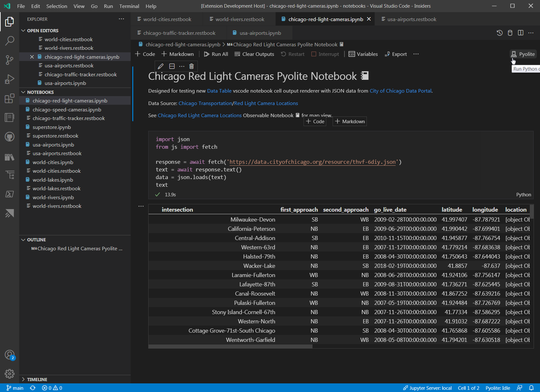
Task: Open Accounts icon with badge
Action: pyautogui.click(x=10, y=355)
